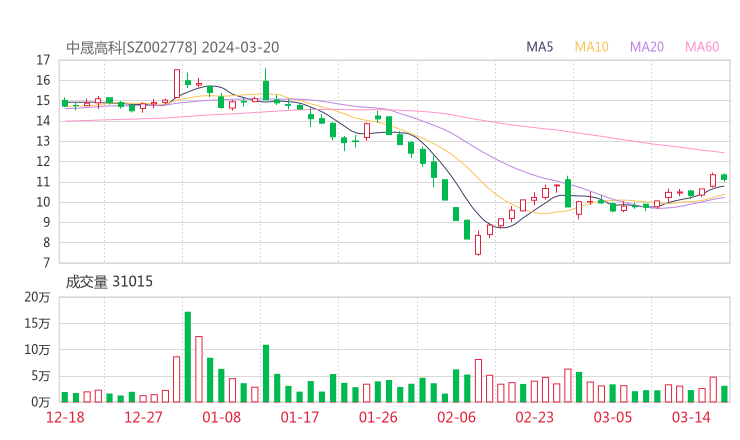Click the MA5 legend label
Screen dimensions: 740x440
point(539,47)
